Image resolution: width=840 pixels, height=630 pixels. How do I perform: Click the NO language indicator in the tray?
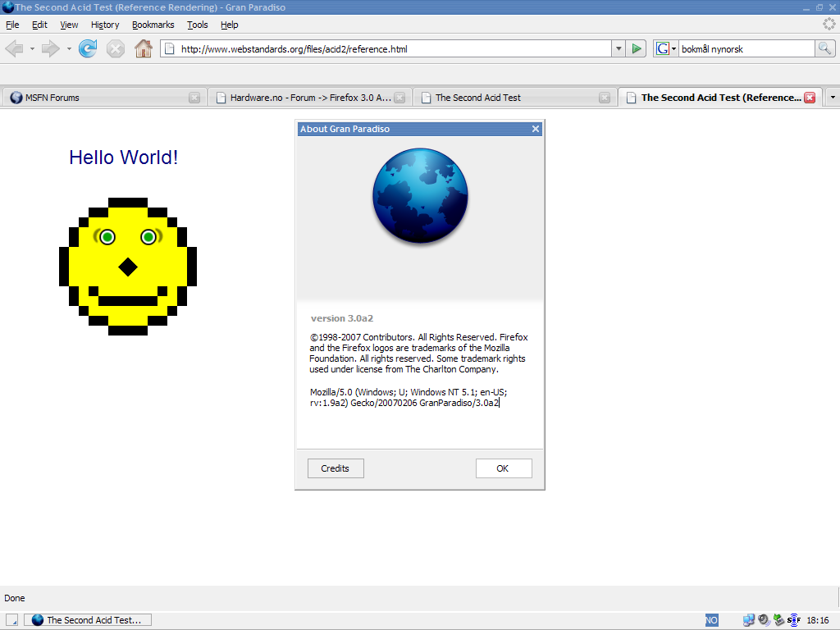(x=711, y=620)
